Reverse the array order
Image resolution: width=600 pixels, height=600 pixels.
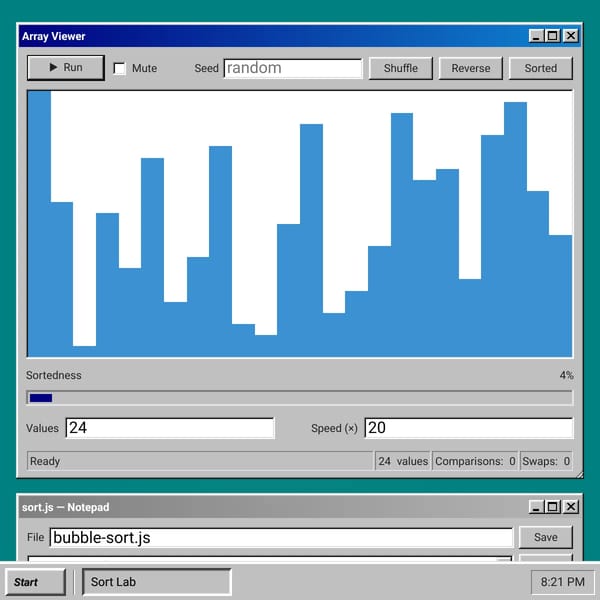coord(471,68)
